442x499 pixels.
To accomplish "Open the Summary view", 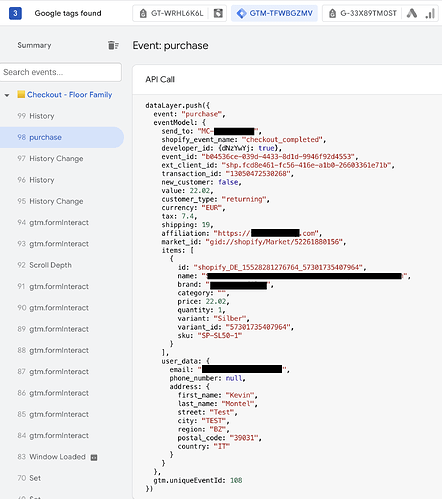I will click(34, 45).
